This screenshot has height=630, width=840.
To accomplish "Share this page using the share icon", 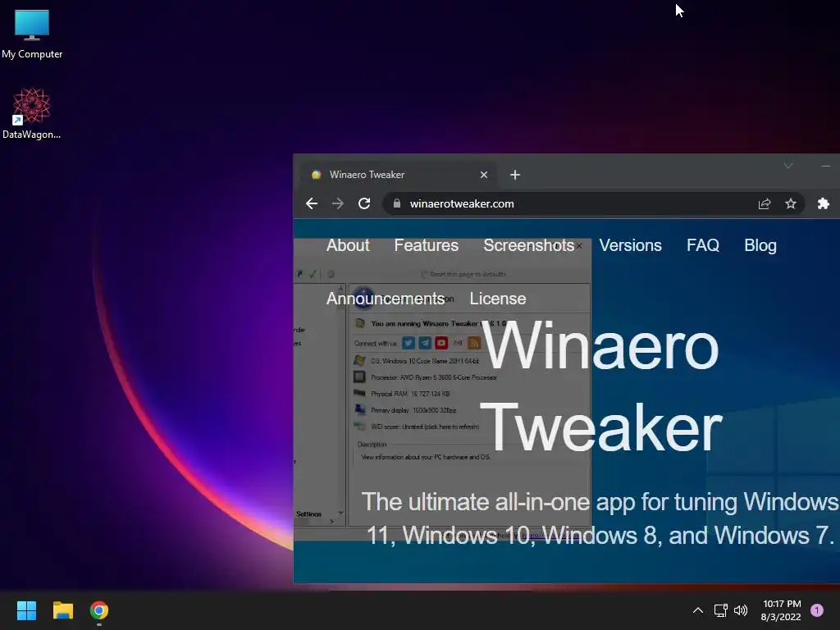I will [765, 203].
